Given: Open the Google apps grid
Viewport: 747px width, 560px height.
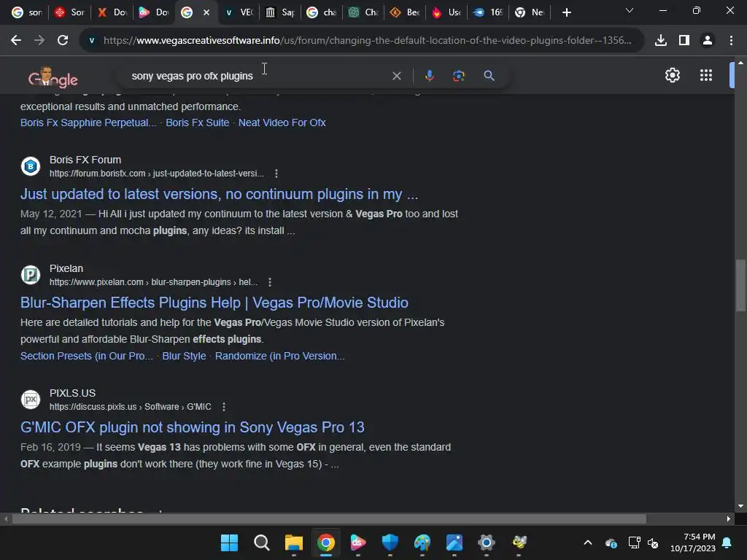Looking at the screenshot, I should click(706, 75).
